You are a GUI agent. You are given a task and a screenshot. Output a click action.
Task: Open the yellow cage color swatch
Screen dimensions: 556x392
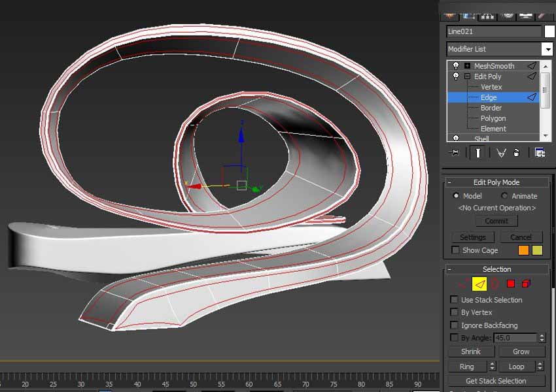(537, 250)
